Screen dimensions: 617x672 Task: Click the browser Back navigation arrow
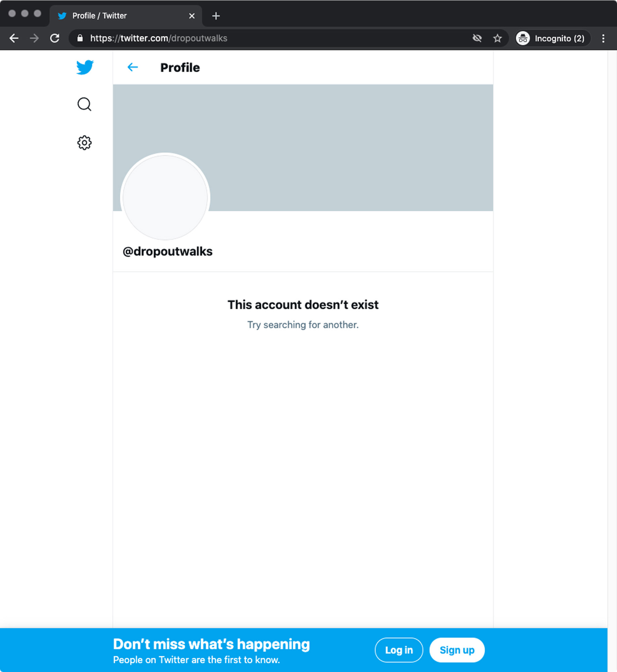[14, 38]
